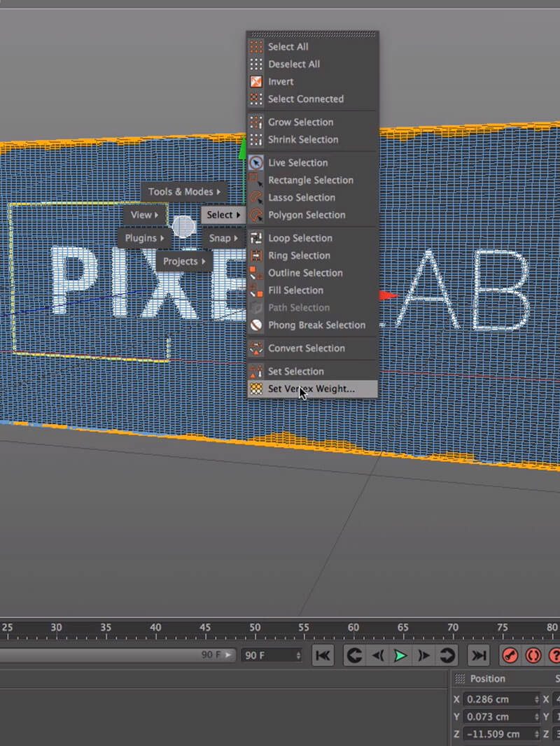The width and height of the screenshot is (560, 746).
Task: Click the Grow Selection icon
Action: pos(256,122)
